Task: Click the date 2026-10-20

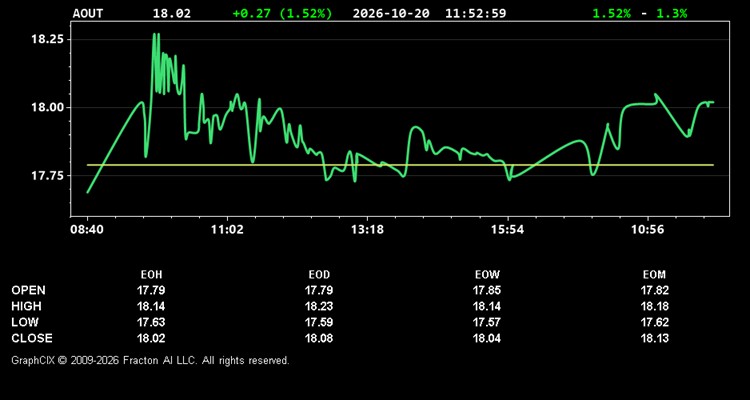Action: (x=391, y=13)
